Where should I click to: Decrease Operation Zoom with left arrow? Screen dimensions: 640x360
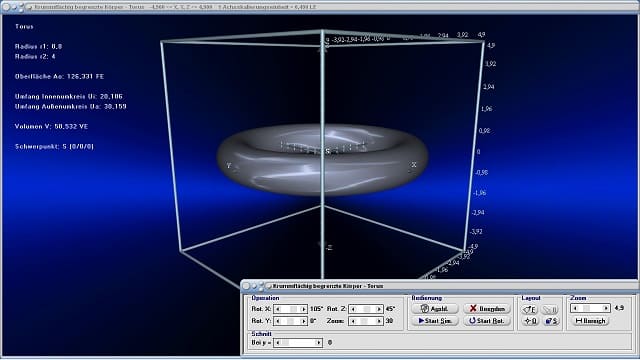[353, 321]
